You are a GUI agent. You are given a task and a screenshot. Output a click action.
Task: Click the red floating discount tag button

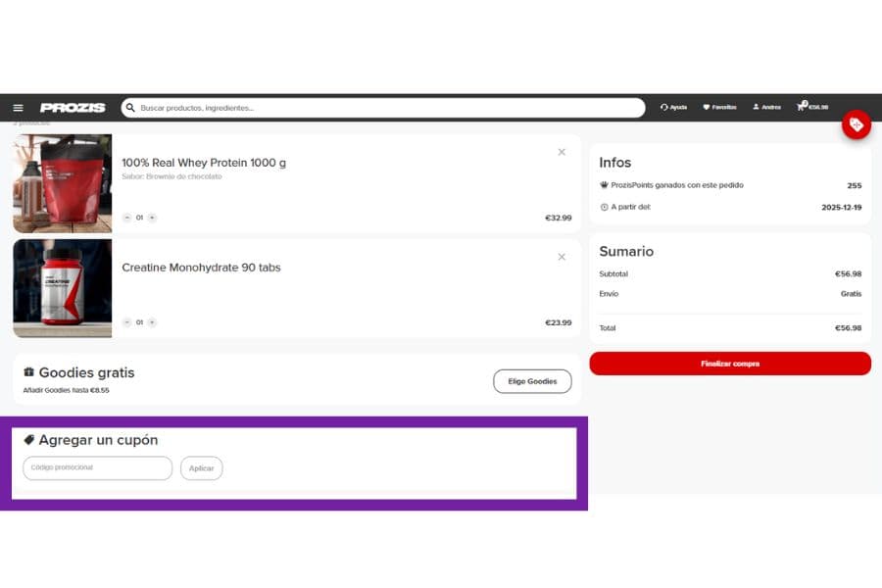tap(857, 124)
